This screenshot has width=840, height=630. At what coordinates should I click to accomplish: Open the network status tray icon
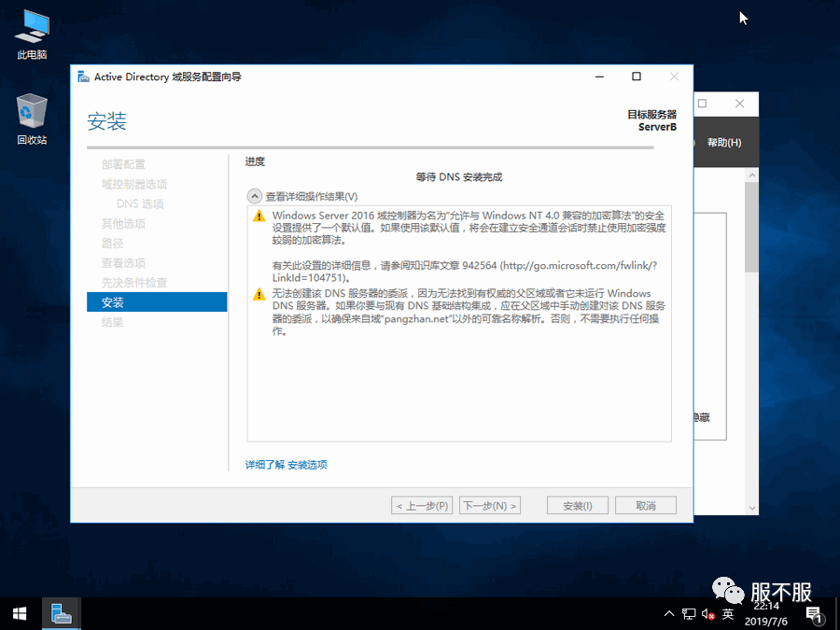click(689, 614)
